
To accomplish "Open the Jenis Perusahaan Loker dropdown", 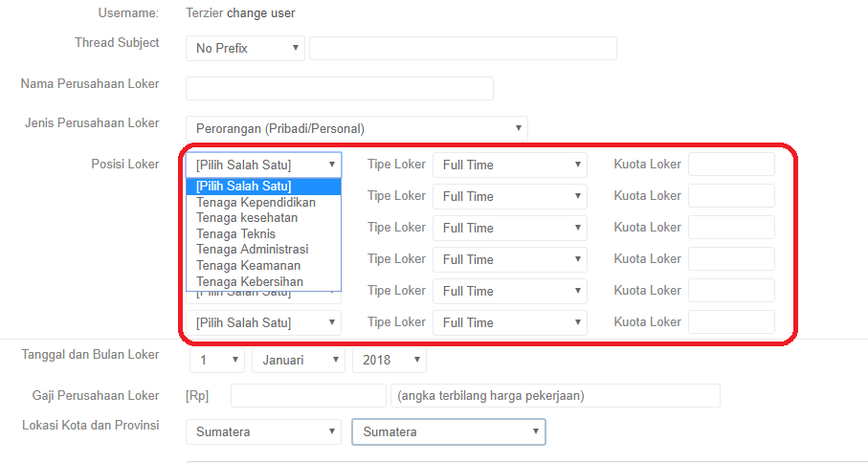I will (356, 128).
